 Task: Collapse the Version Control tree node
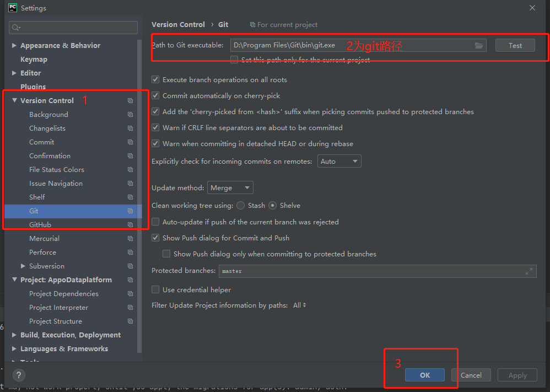point(14,100)
